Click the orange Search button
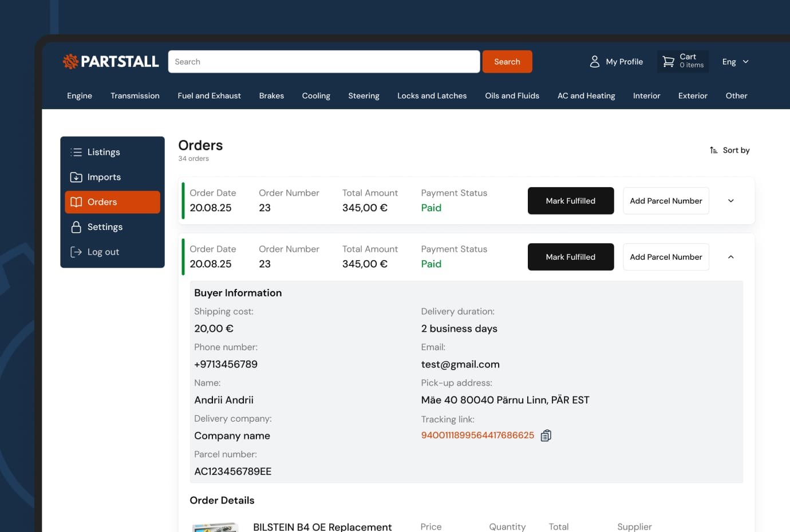This screenshot has width=790, height=532. click(x=507, y=62)
